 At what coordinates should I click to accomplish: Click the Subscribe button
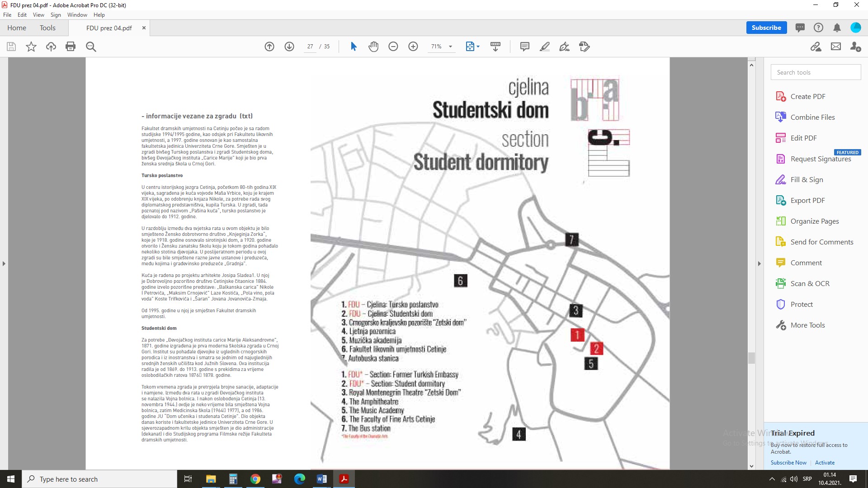point(766,28)
